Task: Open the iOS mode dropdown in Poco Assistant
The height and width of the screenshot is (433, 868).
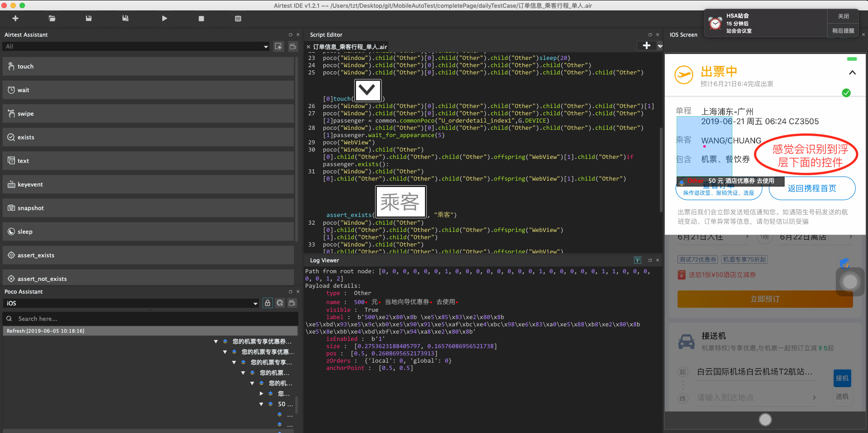Action: coord(131,303)
